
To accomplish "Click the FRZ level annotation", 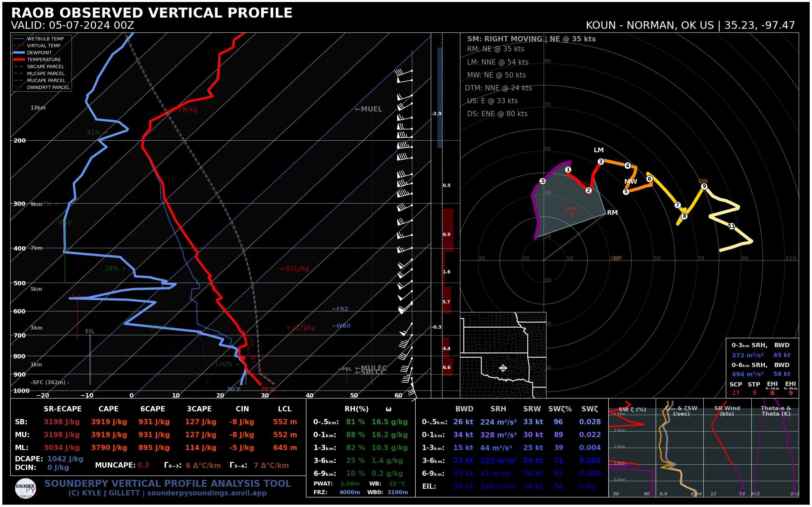I will (x=340, y=309).
